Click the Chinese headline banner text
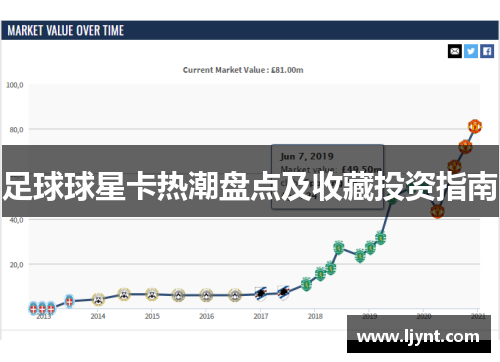The height and width of the screenshot is (362, 500). point(250,186)
